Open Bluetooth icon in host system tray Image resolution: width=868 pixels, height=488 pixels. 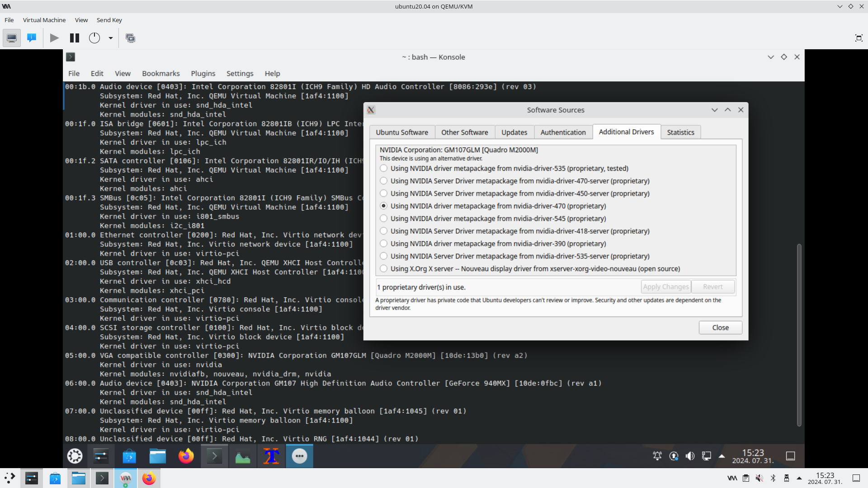point(773,478)
